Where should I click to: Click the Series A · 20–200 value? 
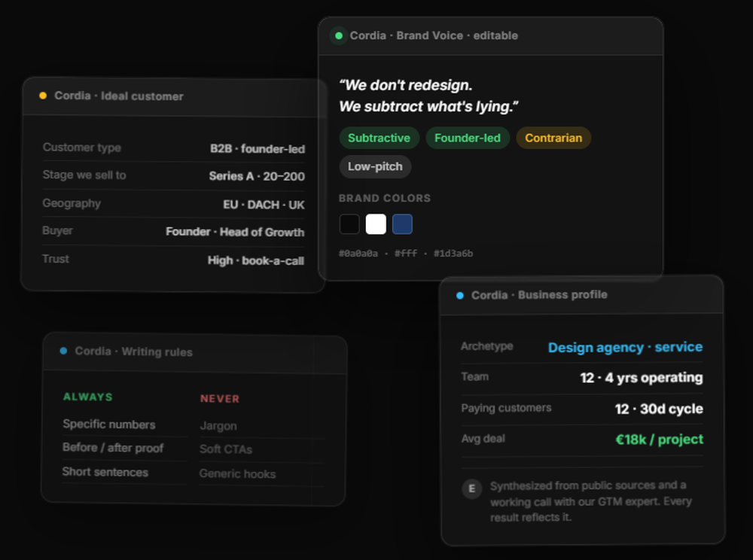click(x=257, y=176)
